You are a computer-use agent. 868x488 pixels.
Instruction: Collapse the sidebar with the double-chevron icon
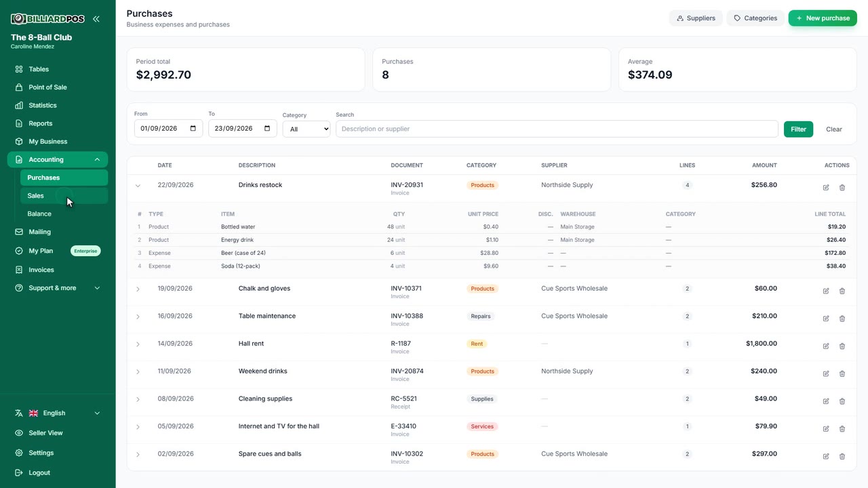pyautogui.click(x=96, y=19)
